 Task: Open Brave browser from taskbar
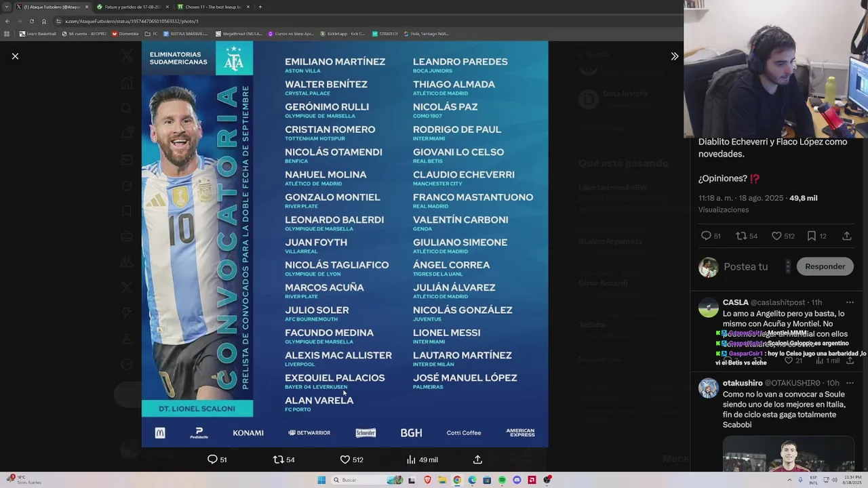(427, 480)
